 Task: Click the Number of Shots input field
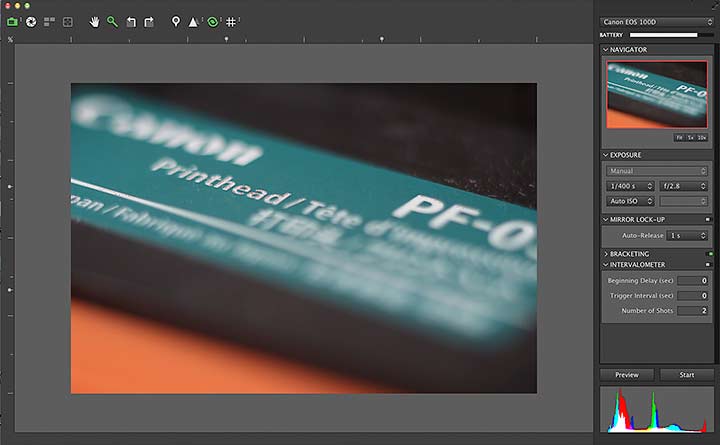click(692, 311)
